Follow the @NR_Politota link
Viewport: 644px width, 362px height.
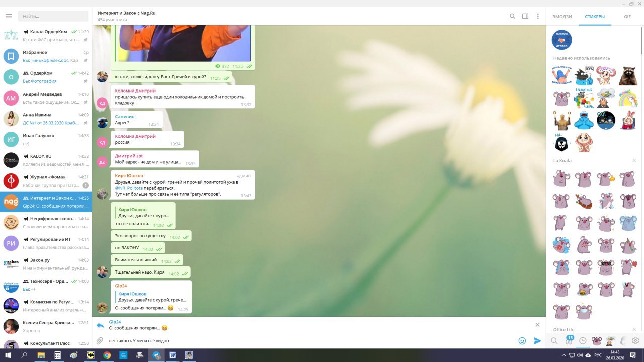(x=129, y=188)
